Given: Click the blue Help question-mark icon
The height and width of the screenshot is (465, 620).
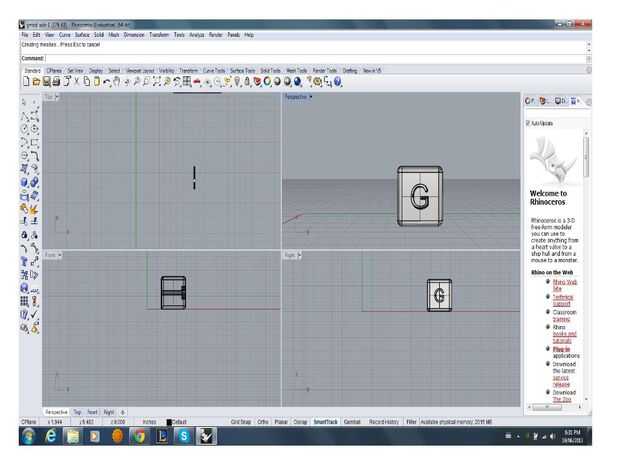Looking at the screenshot, I should [x=337, y=82].
